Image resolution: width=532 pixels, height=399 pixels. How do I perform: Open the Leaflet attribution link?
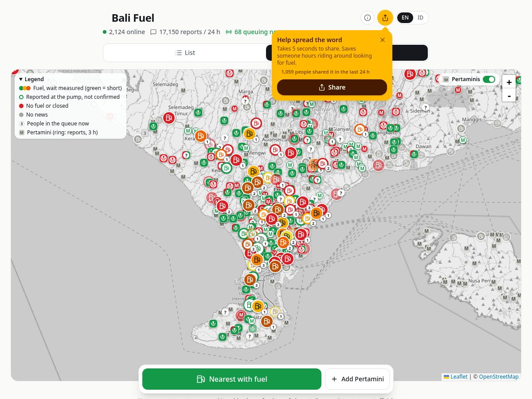coord(456,377)
